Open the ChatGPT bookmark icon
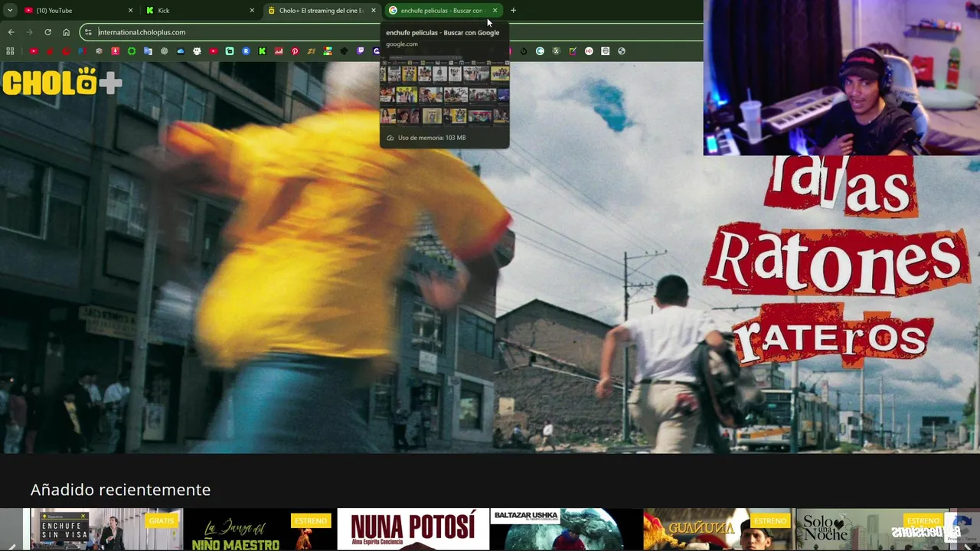 pyautogui.click(x=164, y=51)
